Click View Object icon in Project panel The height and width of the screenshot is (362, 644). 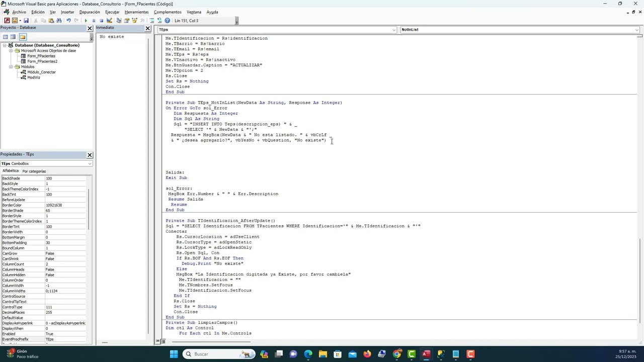tap(14, 37)
